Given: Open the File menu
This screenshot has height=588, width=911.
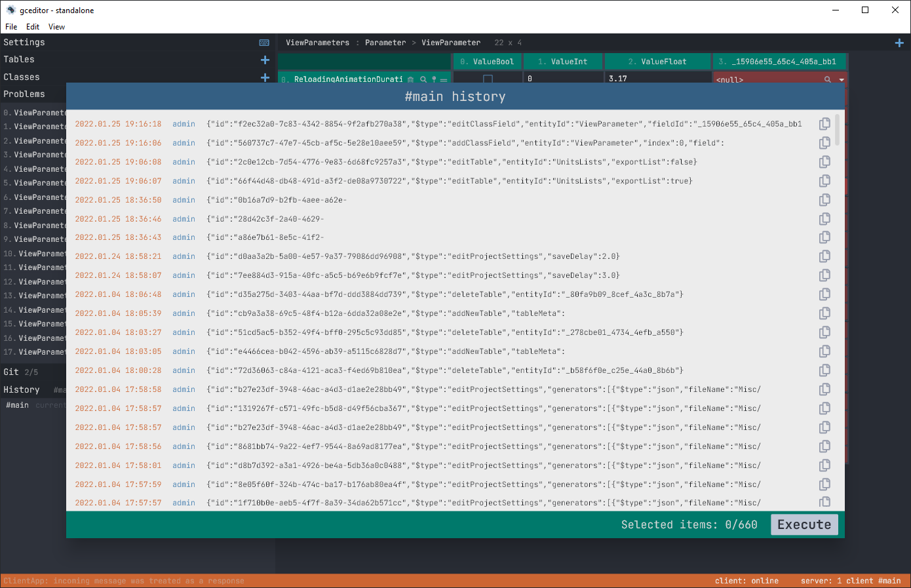Looking at the screenshot, I should tap(11, 27).
